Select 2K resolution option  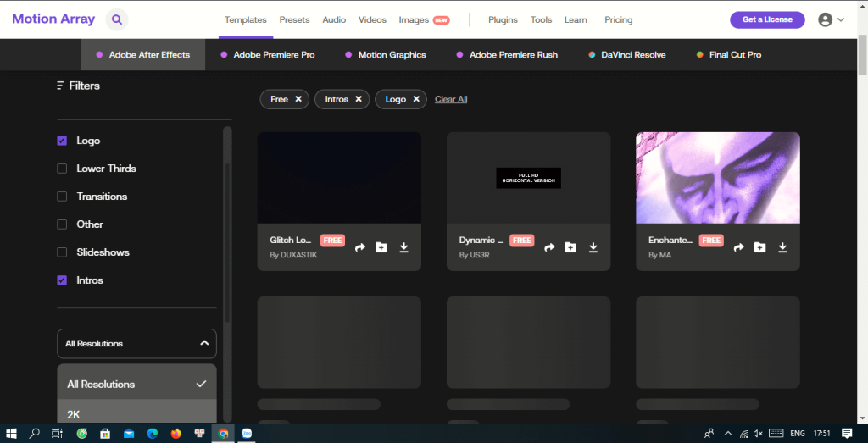point(74,414)
